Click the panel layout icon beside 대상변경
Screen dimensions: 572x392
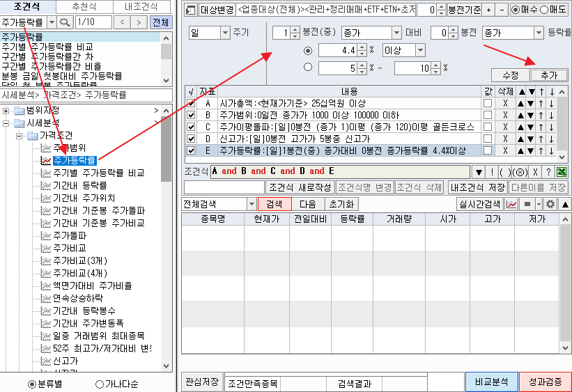coord(190,10)
